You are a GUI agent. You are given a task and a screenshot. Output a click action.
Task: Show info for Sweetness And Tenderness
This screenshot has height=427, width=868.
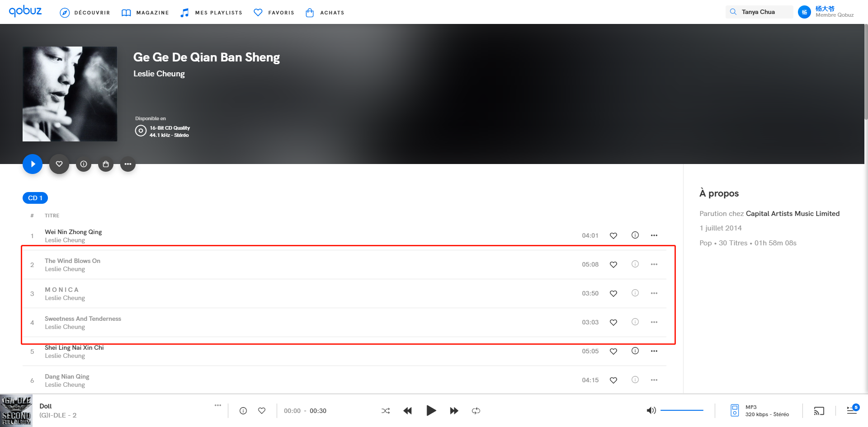click(635, 322)
